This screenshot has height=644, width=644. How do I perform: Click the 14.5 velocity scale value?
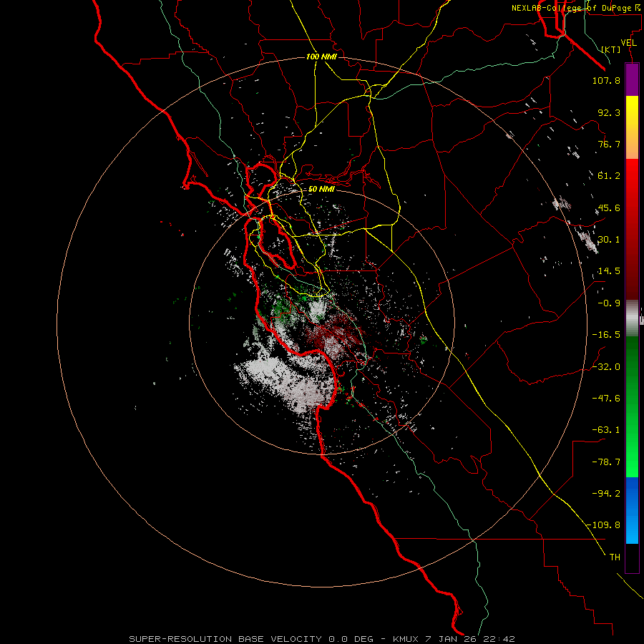point(609,271)
